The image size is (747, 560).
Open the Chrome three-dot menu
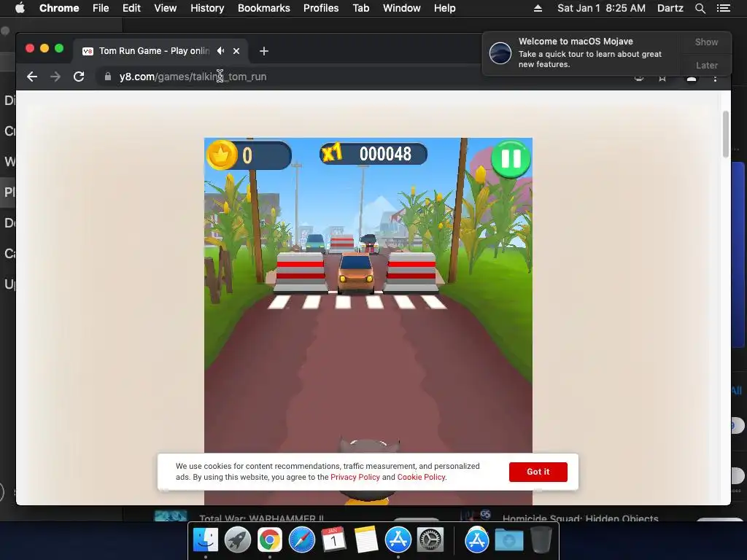point(715,77)
